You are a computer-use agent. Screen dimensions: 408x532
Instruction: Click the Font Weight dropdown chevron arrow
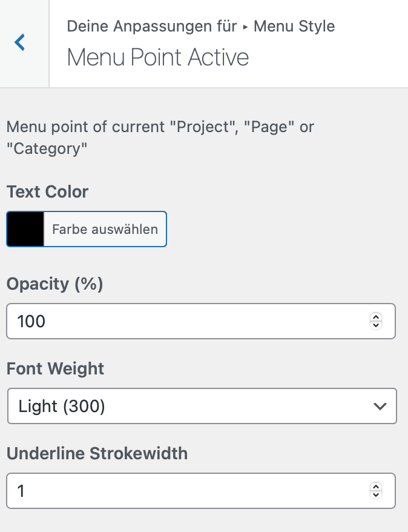pos(380,406)
